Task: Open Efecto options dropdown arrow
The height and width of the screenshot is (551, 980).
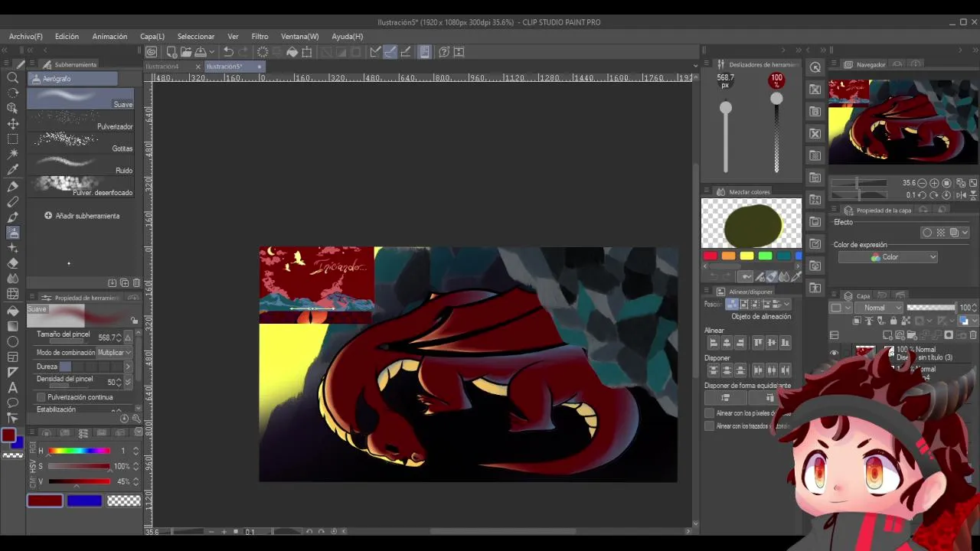Action: 965,233
